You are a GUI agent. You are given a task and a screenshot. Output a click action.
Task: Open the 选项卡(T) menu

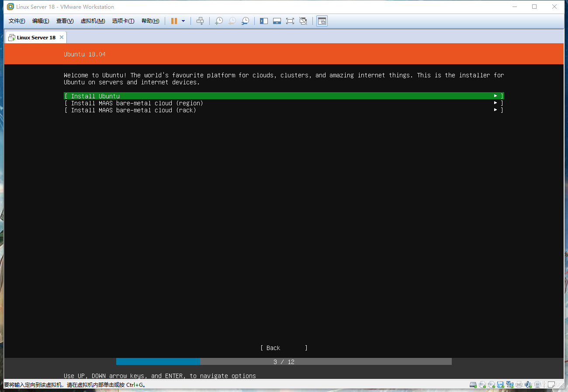click(x=123, y=21)
